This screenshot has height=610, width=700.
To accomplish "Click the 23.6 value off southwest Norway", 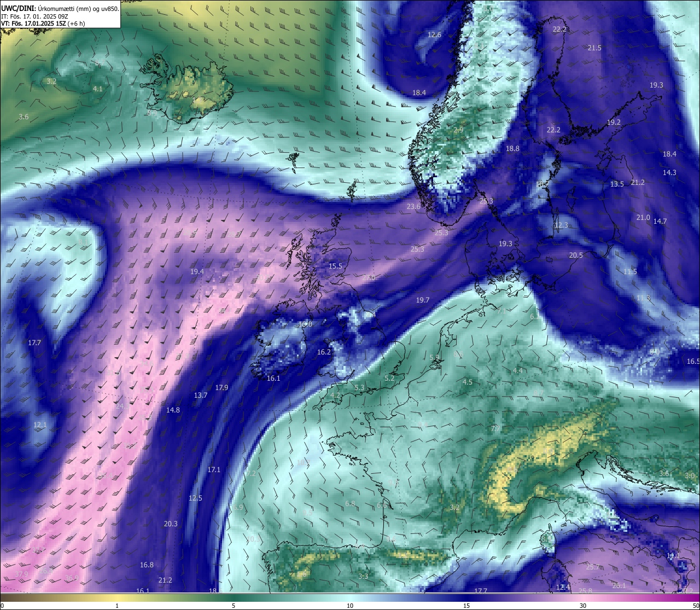I will 413,206.
